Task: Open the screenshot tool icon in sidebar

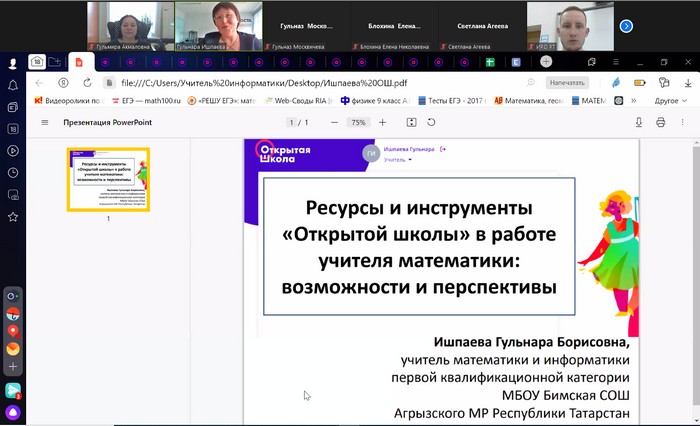Action: tap(12, 195)
